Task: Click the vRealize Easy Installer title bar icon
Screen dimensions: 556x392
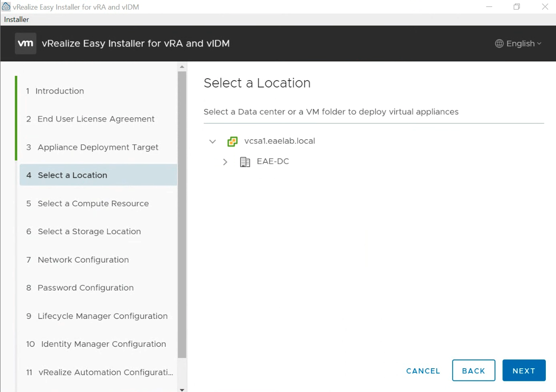Action: (x=6, y=6)
